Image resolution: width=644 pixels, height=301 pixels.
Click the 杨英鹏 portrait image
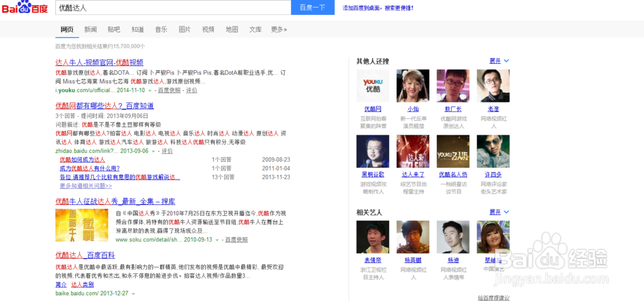point(413,237)
